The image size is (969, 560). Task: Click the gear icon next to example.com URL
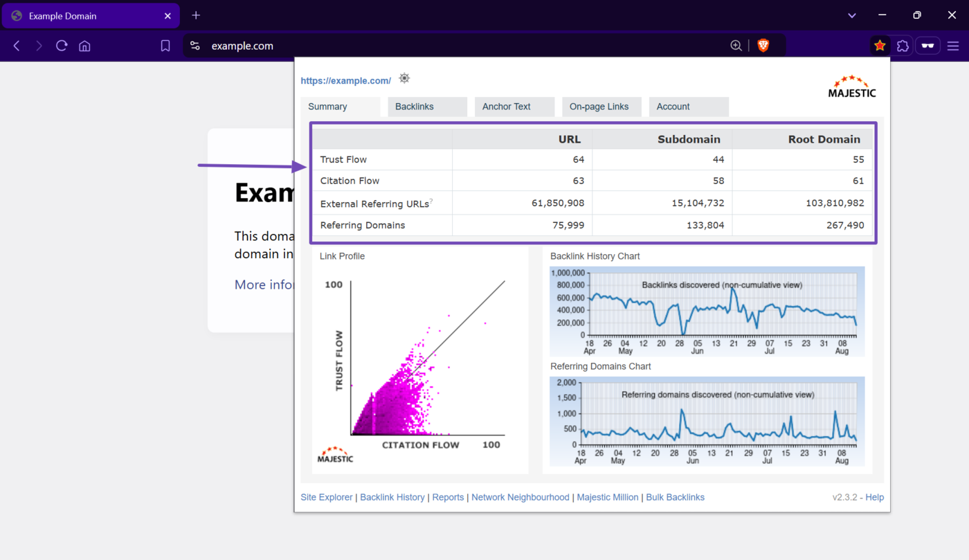[404, 78]
